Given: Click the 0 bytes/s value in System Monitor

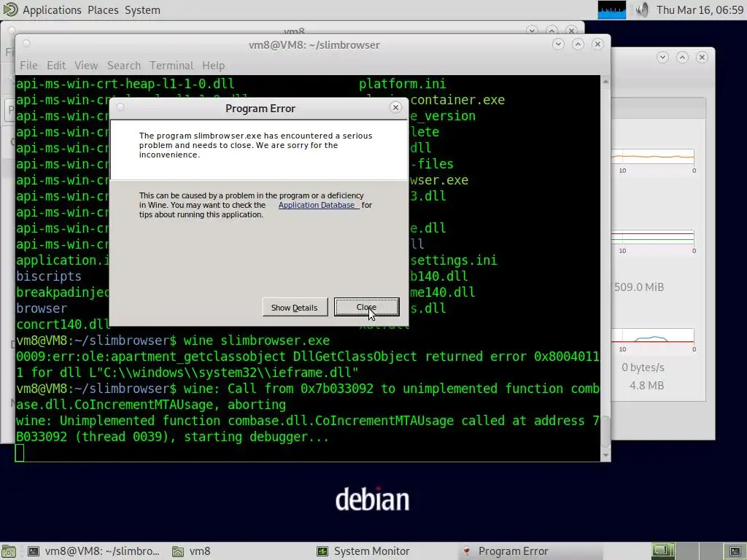Looking at the screenshot, I should (643, 367).
